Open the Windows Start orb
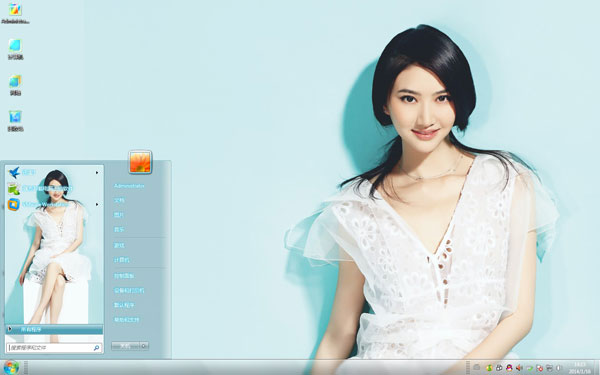Screen dimensions: 600x375 tap(11, 367)
